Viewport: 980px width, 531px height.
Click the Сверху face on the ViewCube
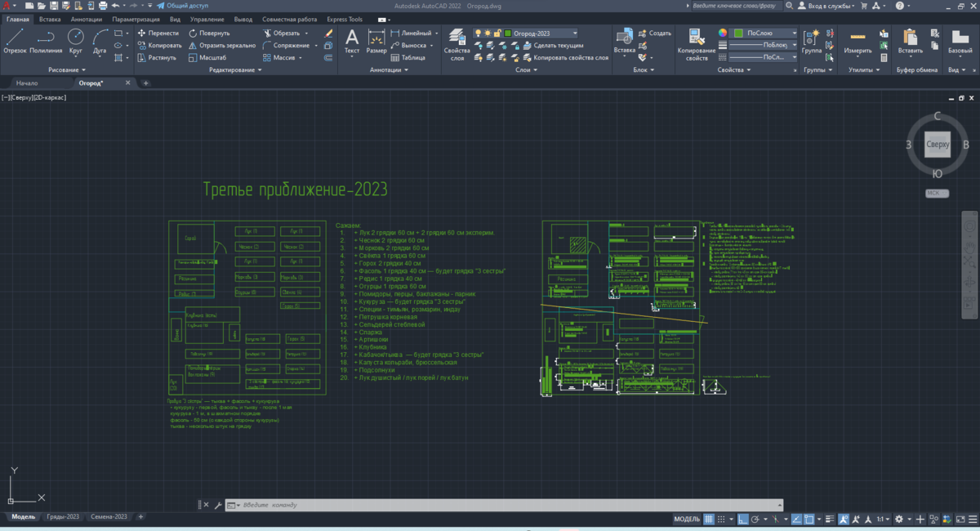coord(938,145)
